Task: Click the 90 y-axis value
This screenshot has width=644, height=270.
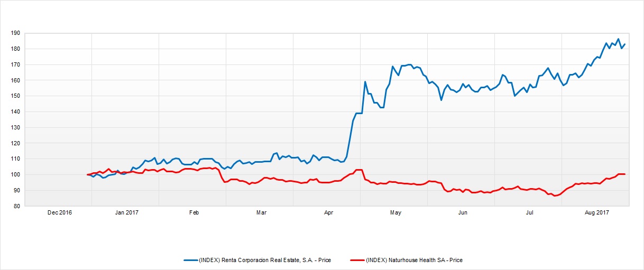Action: [x=16, y=190]
